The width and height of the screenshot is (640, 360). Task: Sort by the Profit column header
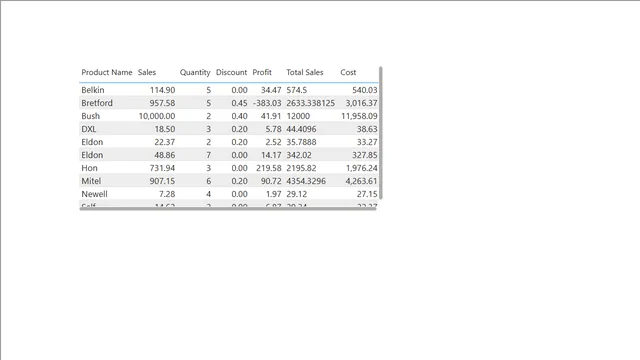point(262,72)
